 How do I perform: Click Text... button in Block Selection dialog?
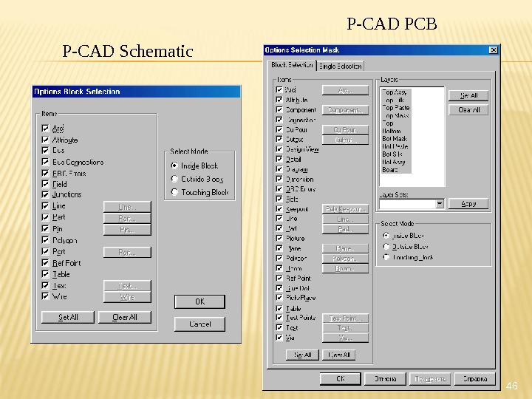[127, 286]
